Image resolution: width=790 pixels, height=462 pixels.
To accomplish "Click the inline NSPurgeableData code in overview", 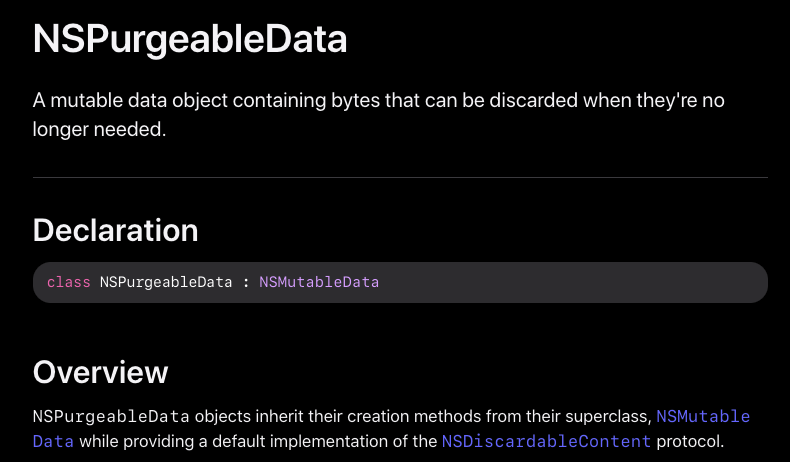I will [x=111, y=416].
